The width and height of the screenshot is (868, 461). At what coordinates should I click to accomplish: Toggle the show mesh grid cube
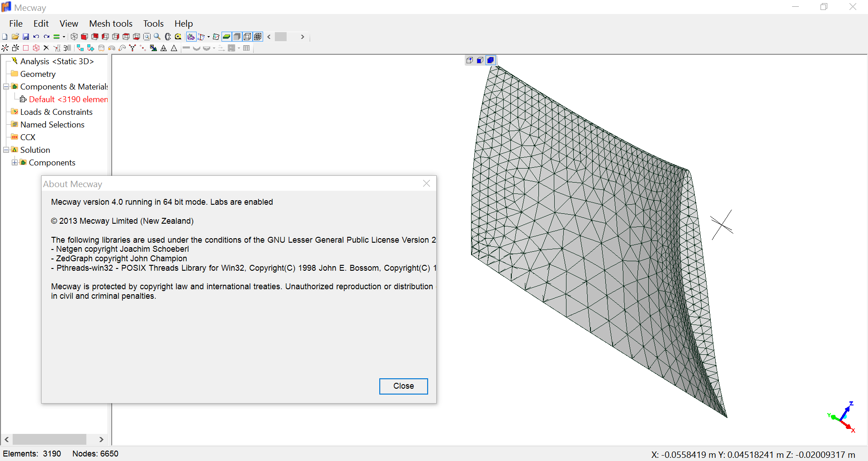tap(258, 37)
